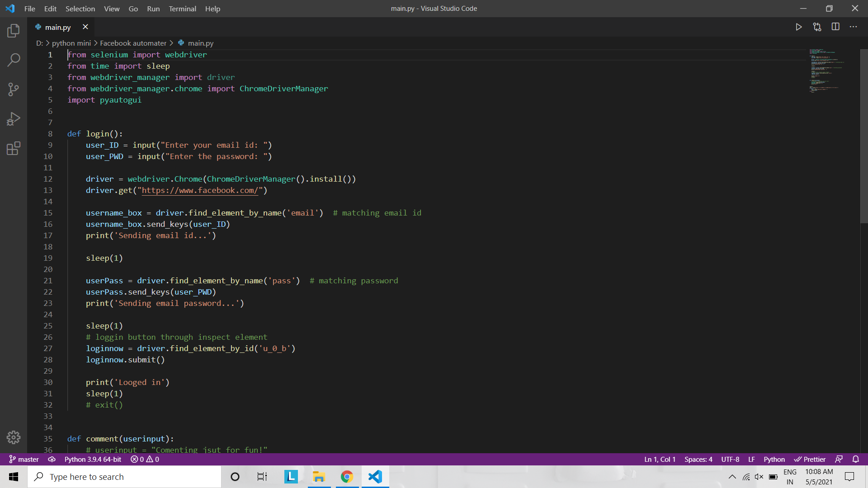Open the Manage gear menu
This screenshot has width=868, height=488.
point(14,437)
